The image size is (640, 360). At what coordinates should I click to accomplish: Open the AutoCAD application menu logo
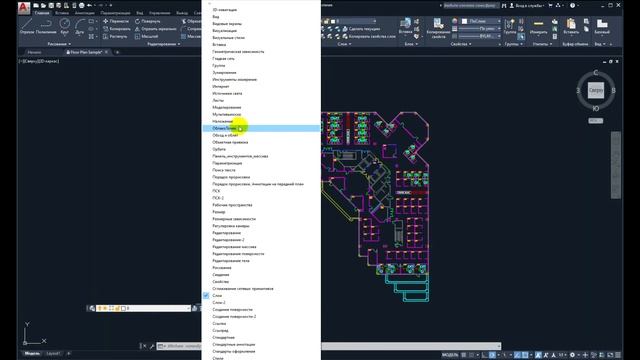click(24, 7)
